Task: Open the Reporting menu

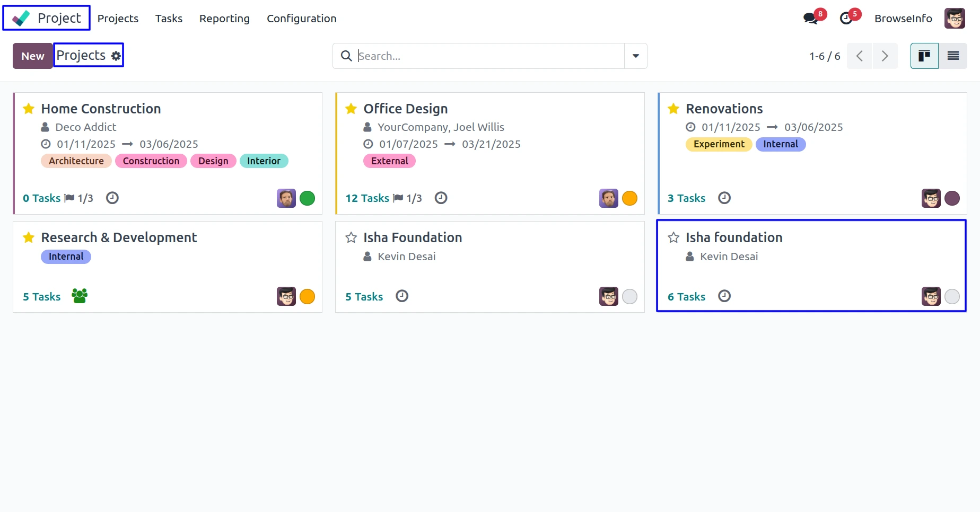Action: (x=224, y=19)
